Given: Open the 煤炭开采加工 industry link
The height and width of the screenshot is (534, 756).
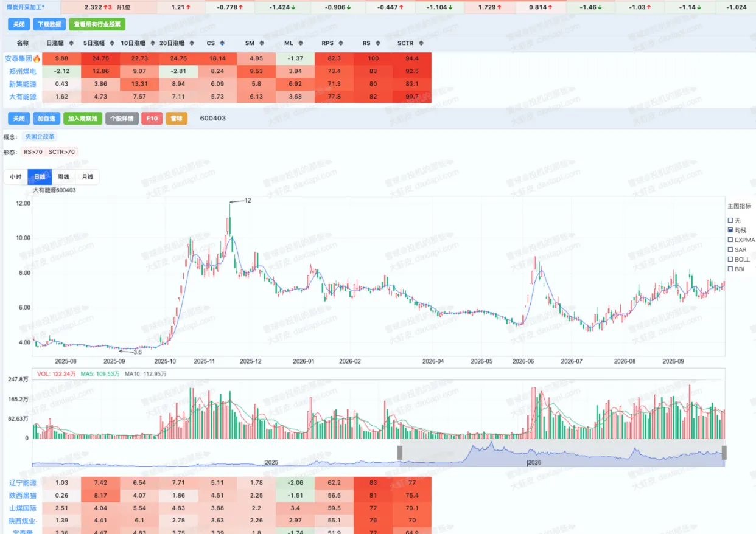Looking at the screenshot, I should coord(25,7).
